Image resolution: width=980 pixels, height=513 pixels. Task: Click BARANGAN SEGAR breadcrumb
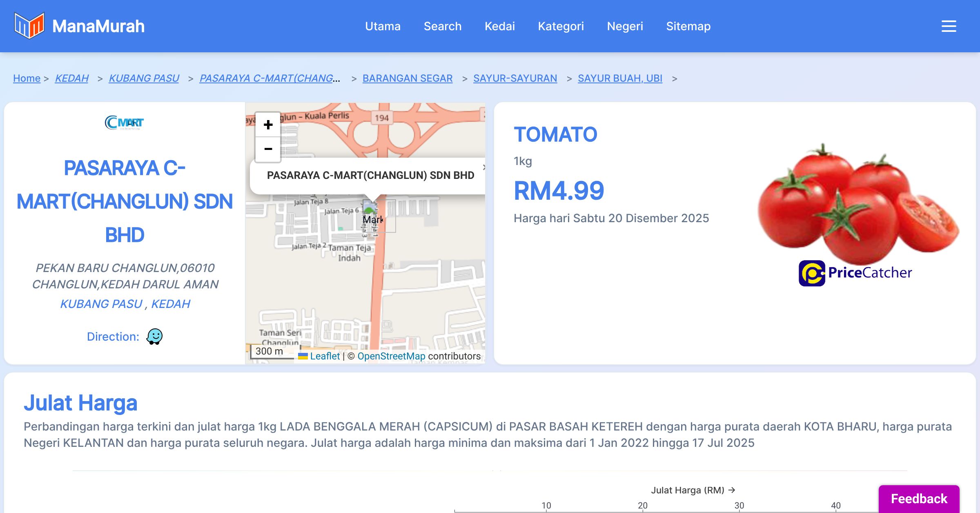(407, 78)
